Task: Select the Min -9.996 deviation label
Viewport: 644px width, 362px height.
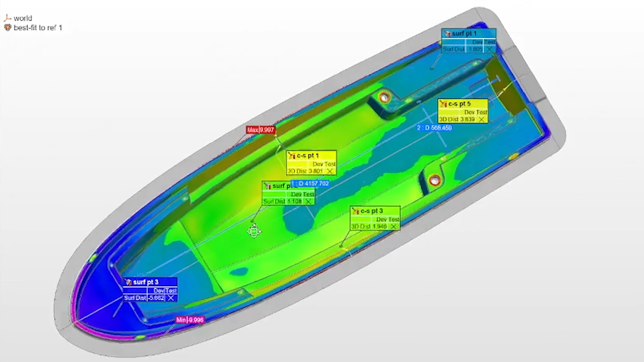Action: [190, 320]
